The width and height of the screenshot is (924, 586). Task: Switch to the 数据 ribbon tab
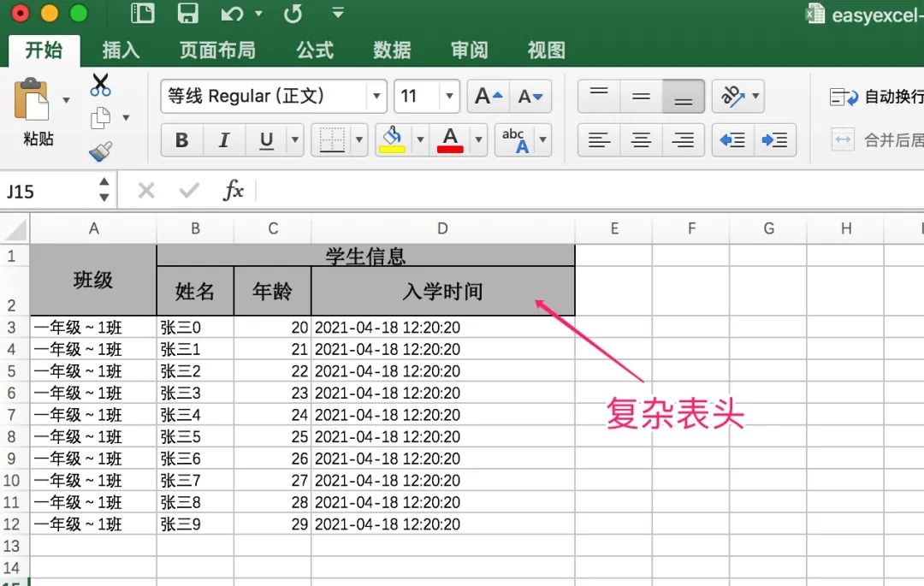tap(392, 50)
